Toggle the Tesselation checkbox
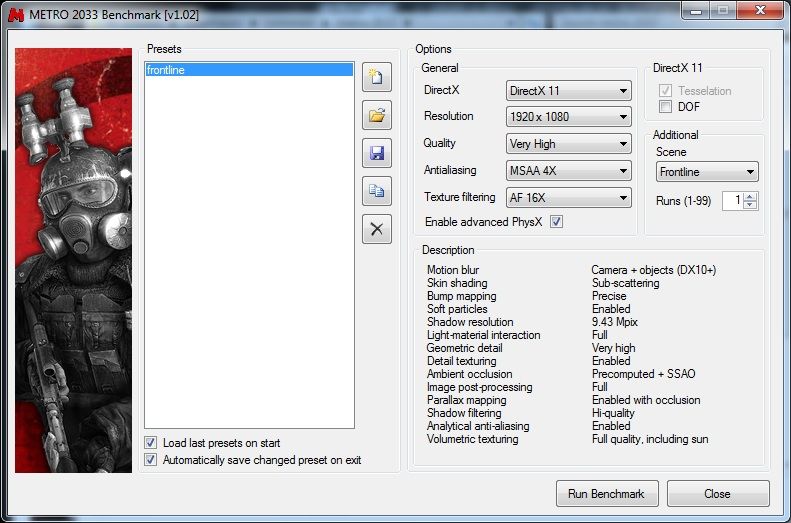791x523 pixels. click(665, 90)
